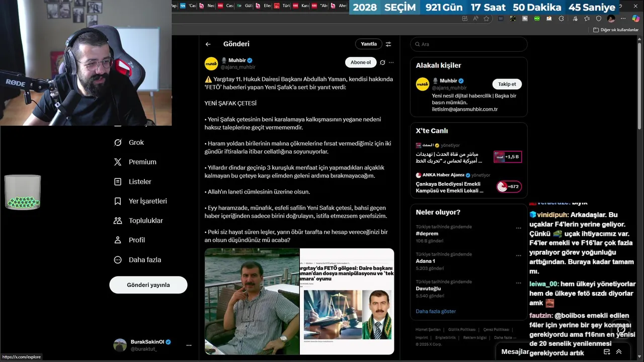Viewport: 644px width, 362px height.
Task: Click the Erişilebilirlik footer link
Action: (x=445, y=338)
